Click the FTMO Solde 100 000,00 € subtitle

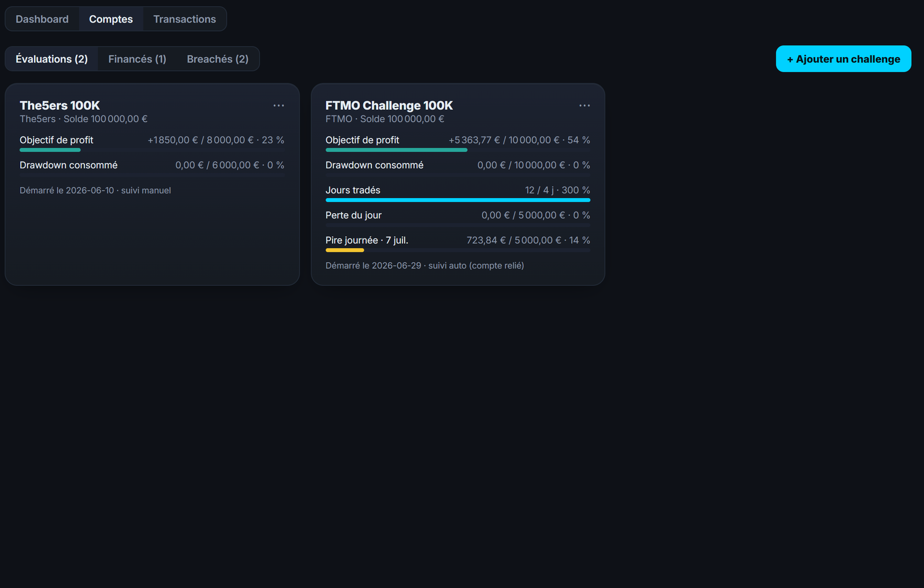[385, 119]
